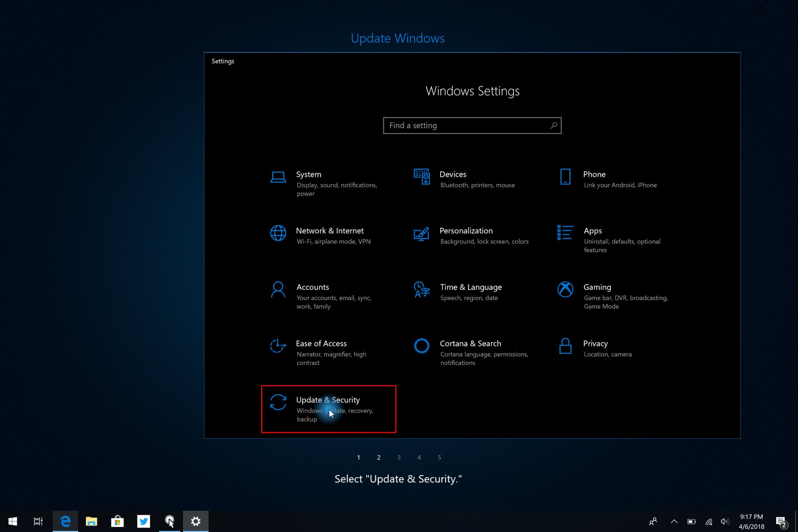Open the Gaming Xbox icon

point(565,290)
